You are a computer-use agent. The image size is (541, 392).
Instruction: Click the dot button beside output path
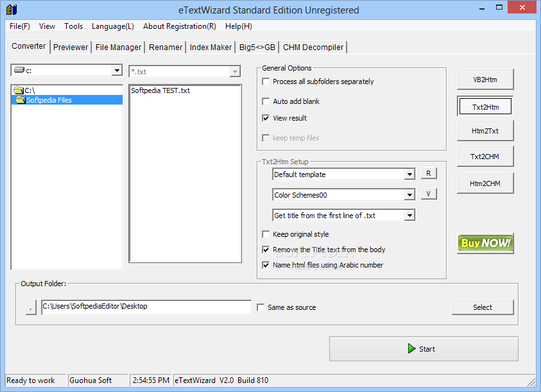pos(31,307)
